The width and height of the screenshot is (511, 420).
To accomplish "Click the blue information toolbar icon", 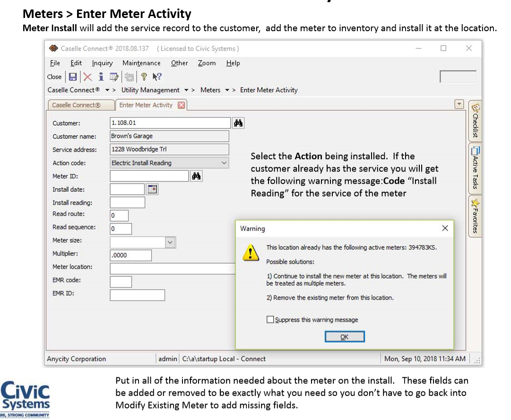I will [x=101, y=77].
